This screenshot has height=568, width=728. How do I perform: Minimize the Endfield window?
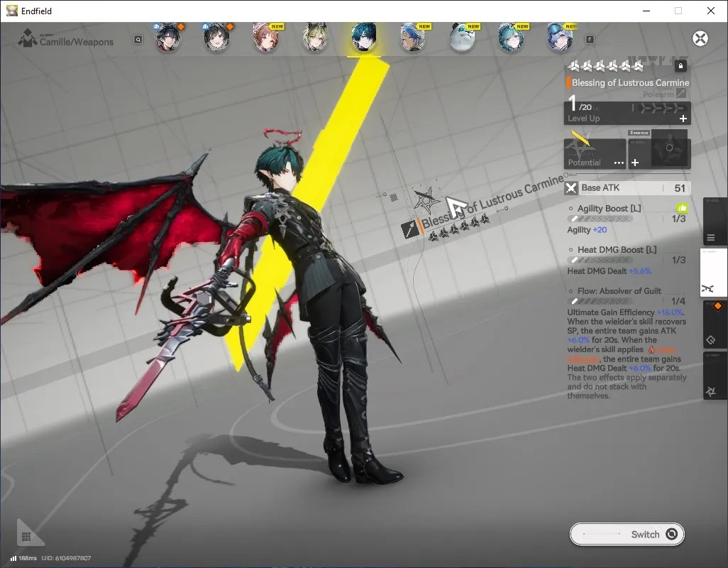coord(646,11)
